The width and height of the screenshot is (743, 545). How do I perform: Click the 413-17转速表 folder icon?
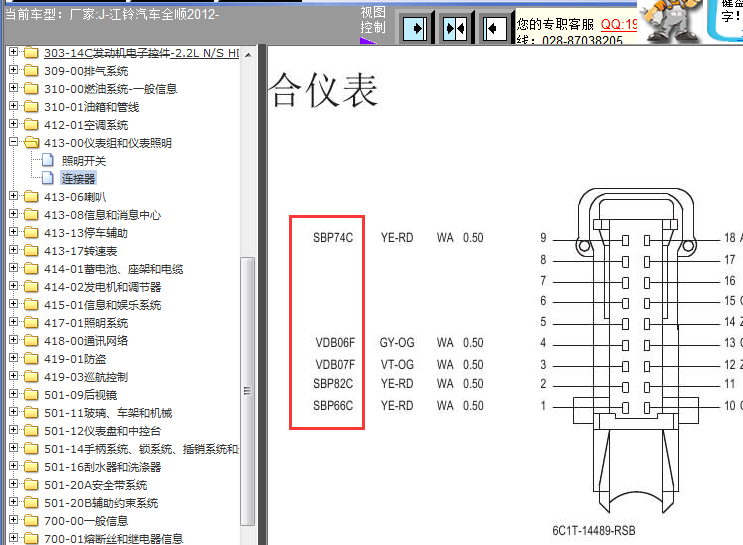click(x=31, y=251)
